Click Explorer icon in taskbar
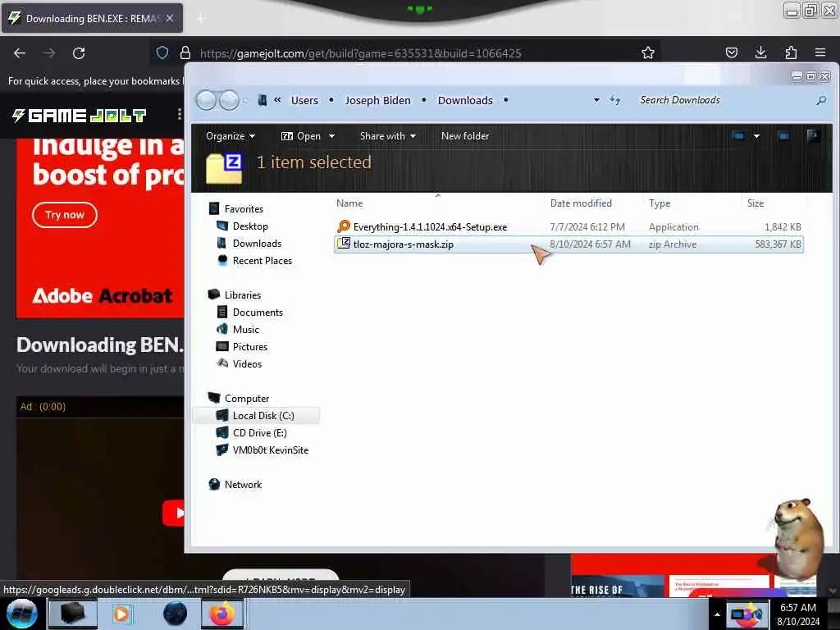The width and height of the screenshot is (840, 630). tap(73, 614)
